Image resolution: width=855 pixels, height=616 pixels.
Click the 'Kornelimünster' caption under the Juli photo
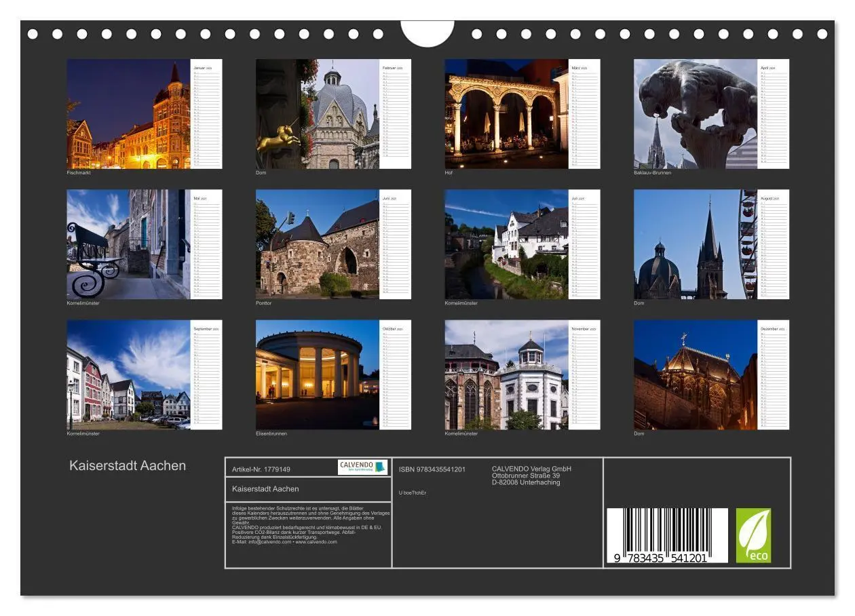(461, 303)
